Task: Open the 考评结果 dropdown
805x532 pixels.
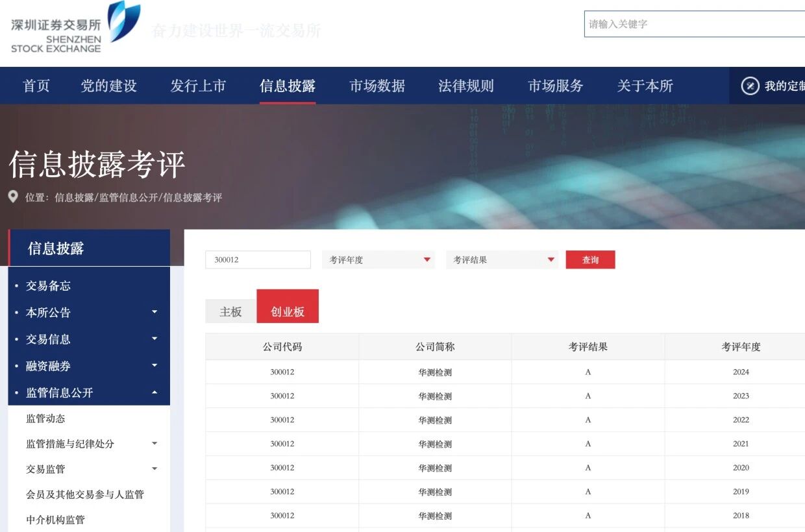Action: (x=502, y=260)
